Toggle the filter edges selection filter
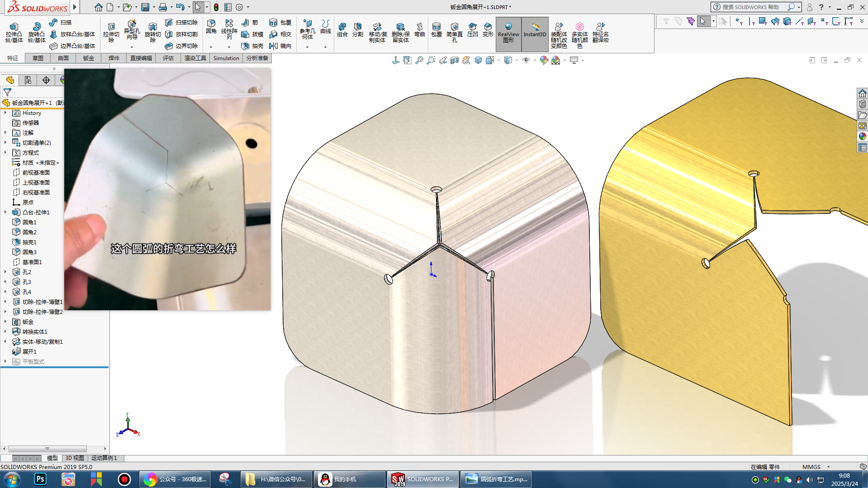 tap(751, 21)
